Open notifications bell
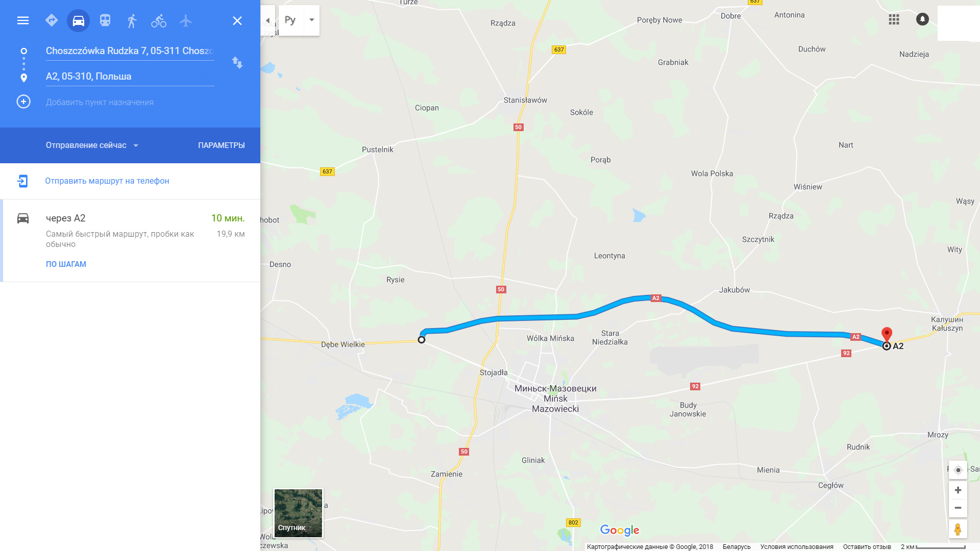Screen dimensions: 980x551 click(x=922, y=19)
